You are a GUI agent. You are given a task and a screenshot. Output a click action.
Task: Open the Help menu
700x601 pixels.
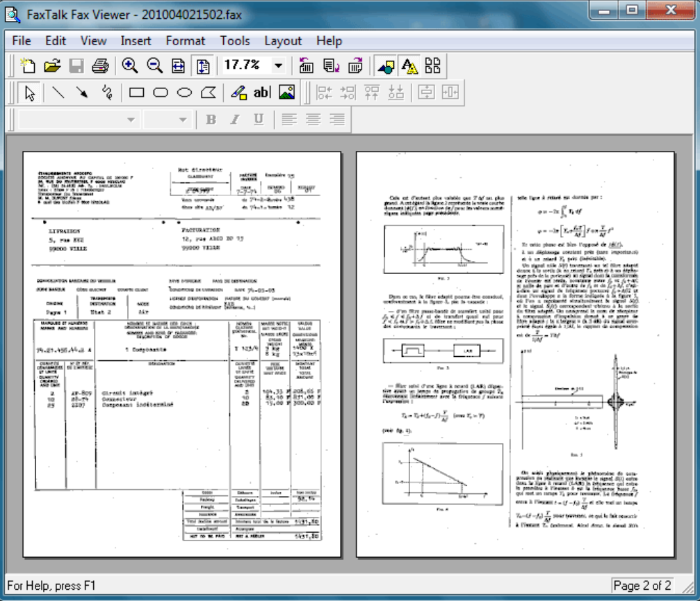[329, 40]
